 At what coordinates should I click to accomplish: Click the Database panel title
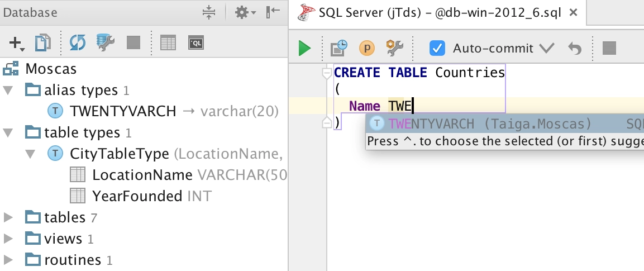coord(30,12)
